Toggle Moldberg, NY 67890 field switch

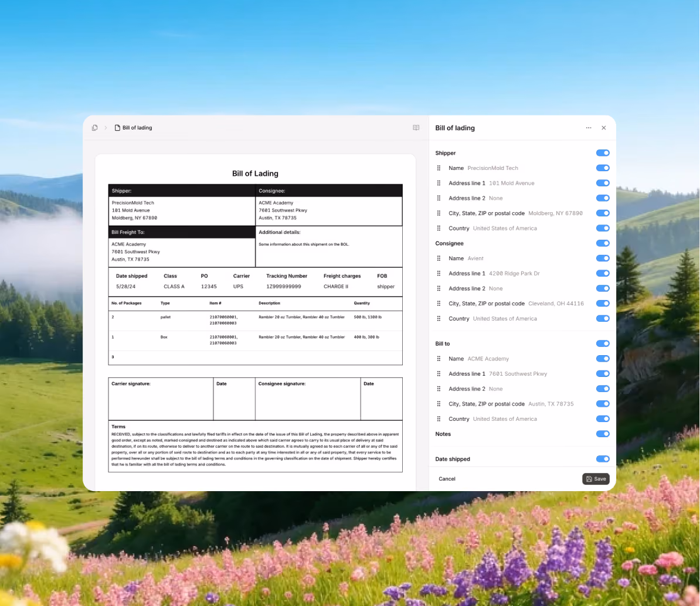click(603, 213)
